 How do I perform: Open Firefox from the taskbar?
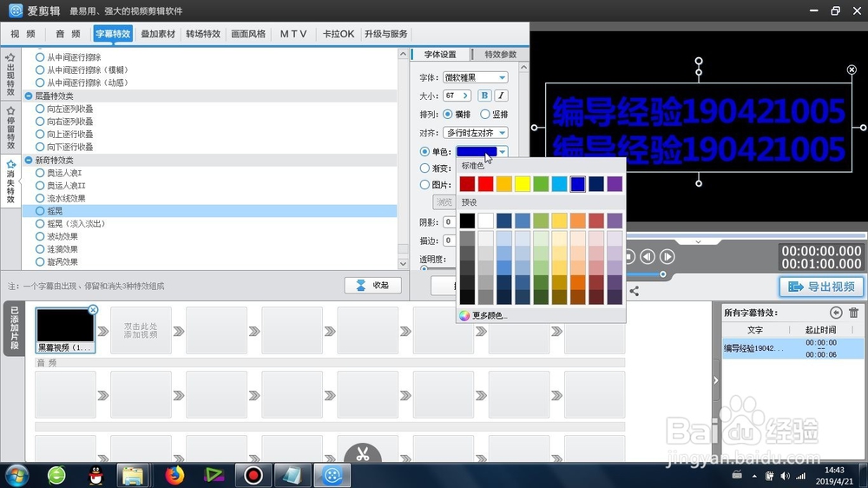(174, 475)
